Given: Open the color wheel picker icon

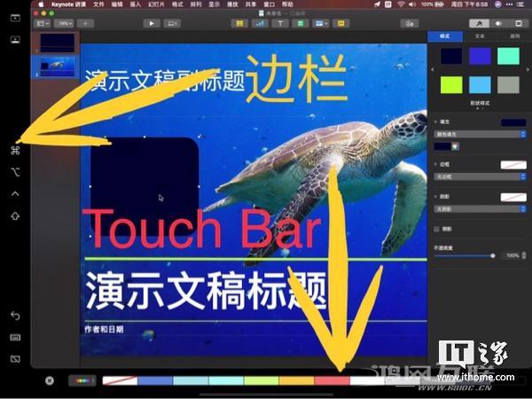Looking at the screenshot, I should (x=455, y=146).
